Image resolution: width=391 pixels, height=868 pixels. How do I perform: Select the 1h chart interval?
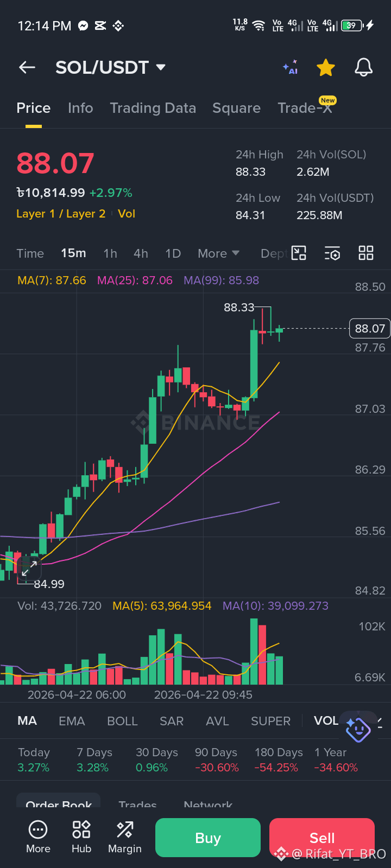pos(110,253)
